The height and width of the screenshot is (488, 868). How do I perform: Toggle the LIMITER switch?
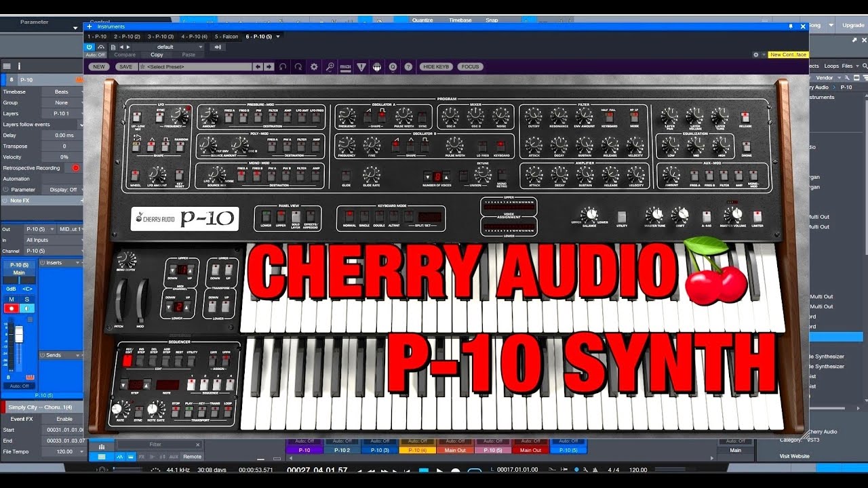[757, 217]
